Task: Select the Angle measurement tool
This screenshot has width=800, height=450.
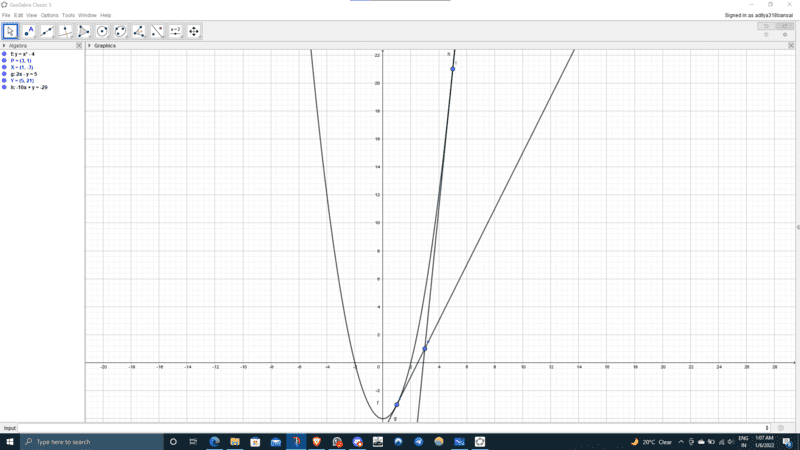Action: (x=139, y=31)
